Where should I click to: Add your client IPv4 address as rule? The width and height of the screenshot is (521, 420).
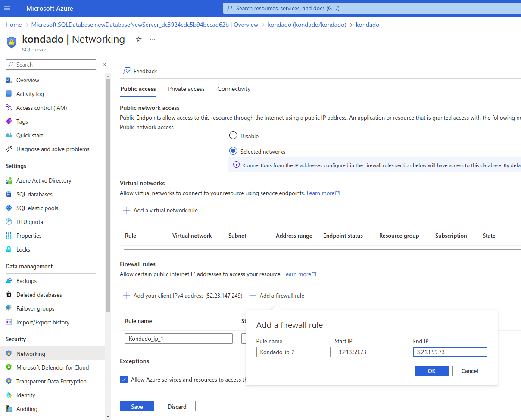(x=183, y=296)
